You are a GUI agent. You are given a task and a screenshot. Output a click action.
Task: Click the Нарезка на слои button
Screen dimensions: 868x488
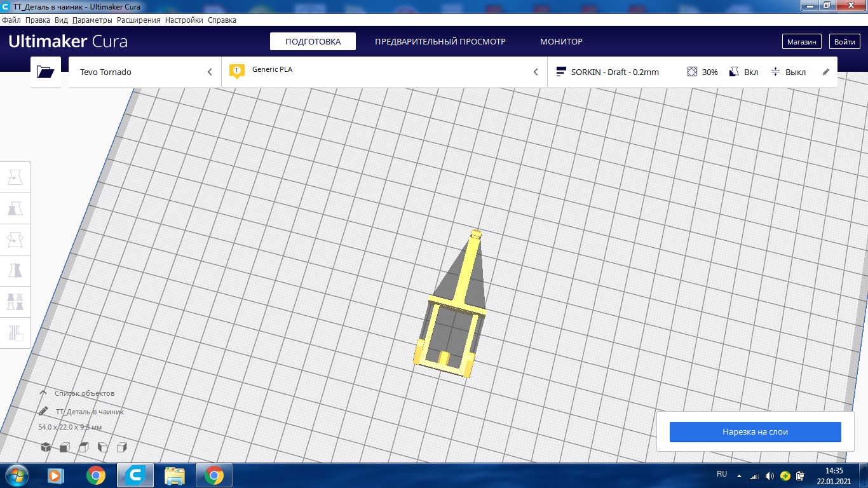[755, 432]
